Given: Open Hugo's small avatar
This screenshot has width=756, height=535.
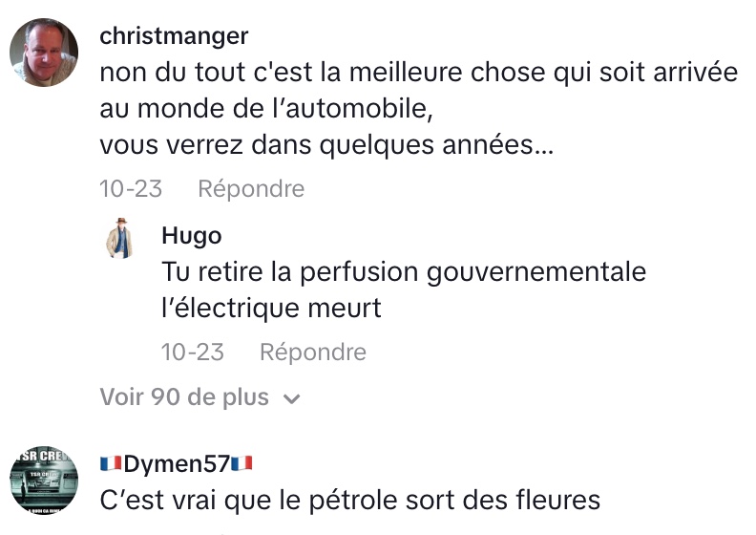Looking at the screenshot, I should (119, 239).
